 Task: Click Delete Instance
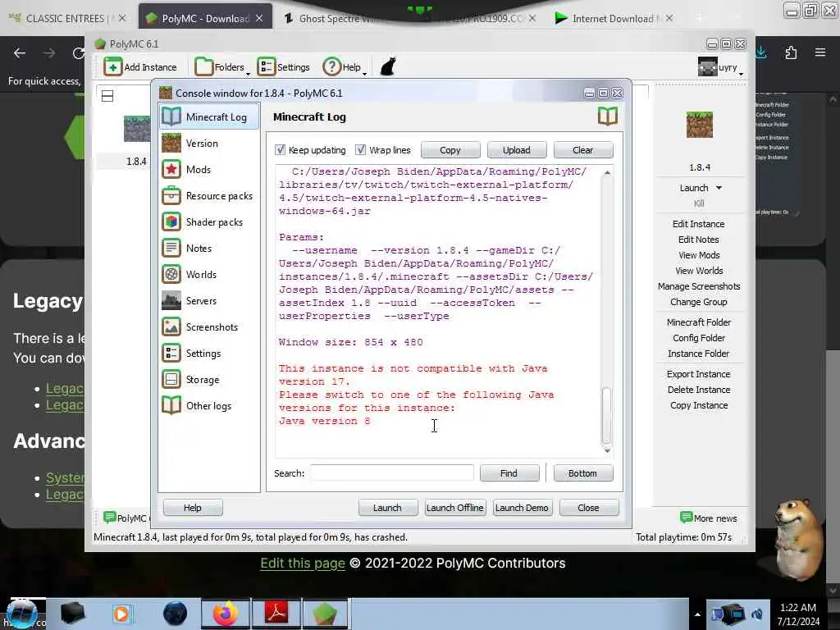click(699, 390)
